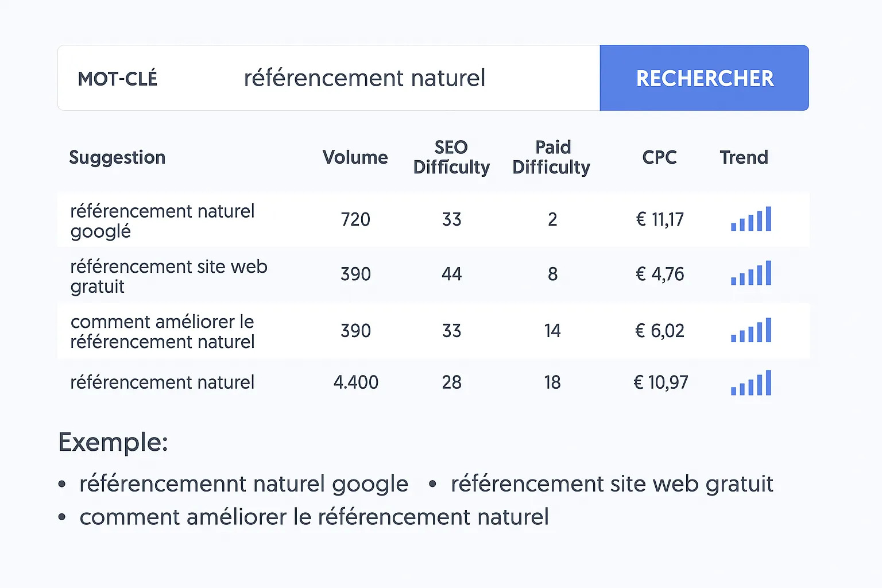Image resolution: width=882 pixels, height=588 pixels.
Task: Click the MOT-CLÉ label
Action: [x=118, y=79]
